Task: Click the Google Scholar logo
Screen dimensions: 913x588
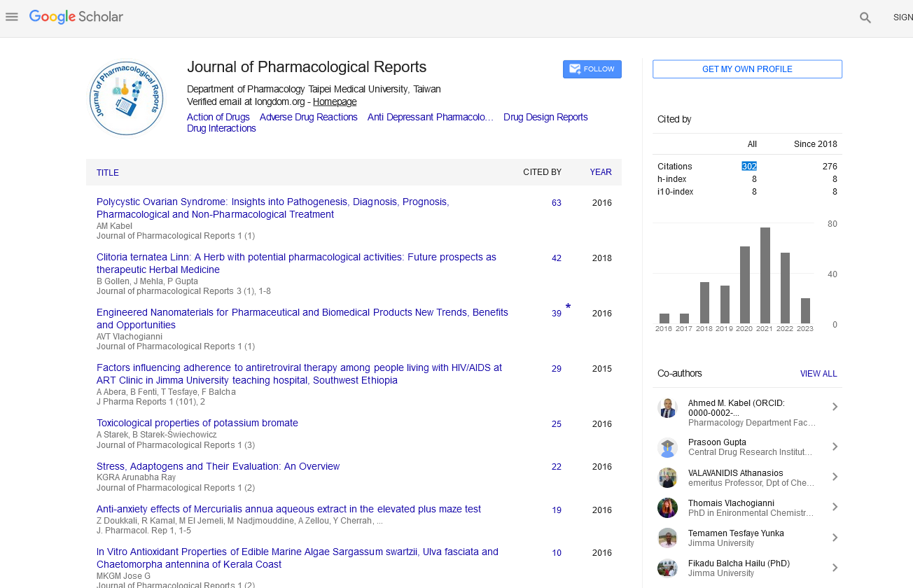Action: coord(76,17)
